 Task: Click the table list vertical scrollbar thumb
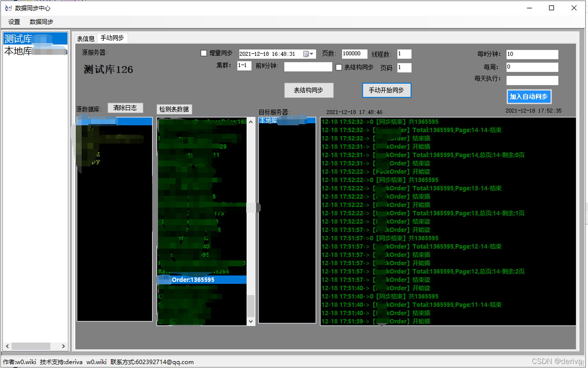tap(251, 306)
